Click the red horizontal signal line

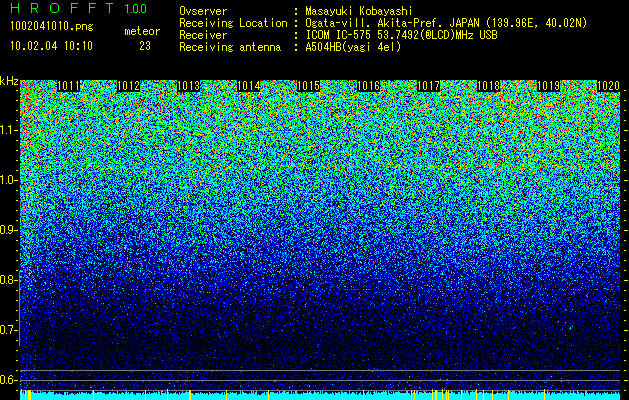pyautogui.click(x=320, y=165)
